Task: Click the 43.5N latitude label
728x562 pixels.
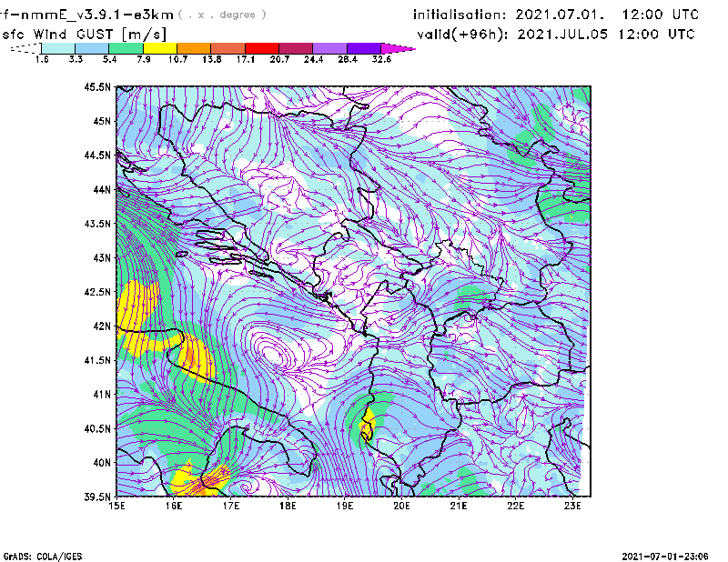Action: pos(97,224)
